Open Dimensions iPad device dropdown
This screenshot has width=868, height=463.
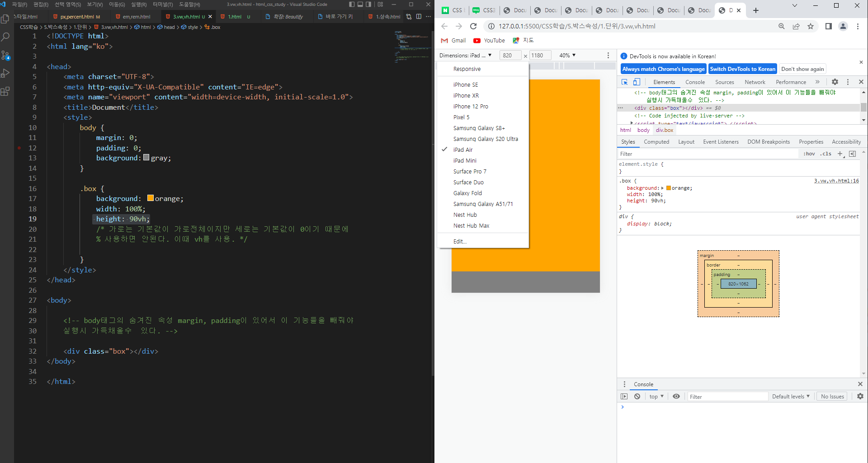tap(465, 55)
